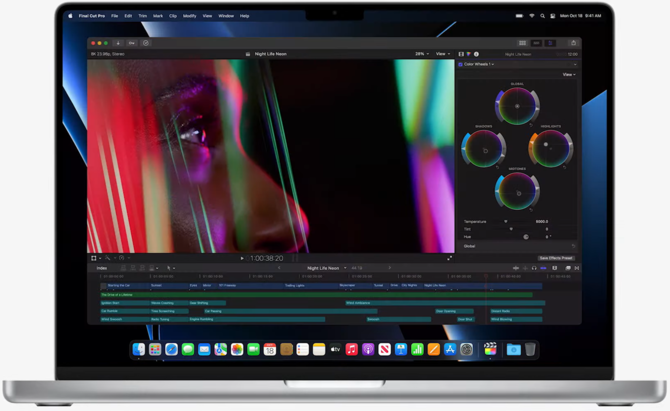Open the color inspector View dropdown
Viewport: 670px width, 411px height.
tap(569, 74)
